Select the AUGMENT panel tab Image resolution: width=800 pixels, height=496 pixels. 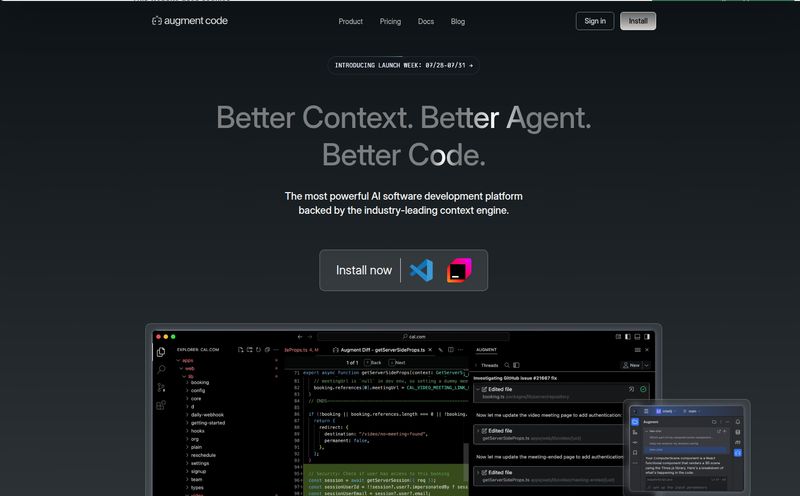[486, 350]
